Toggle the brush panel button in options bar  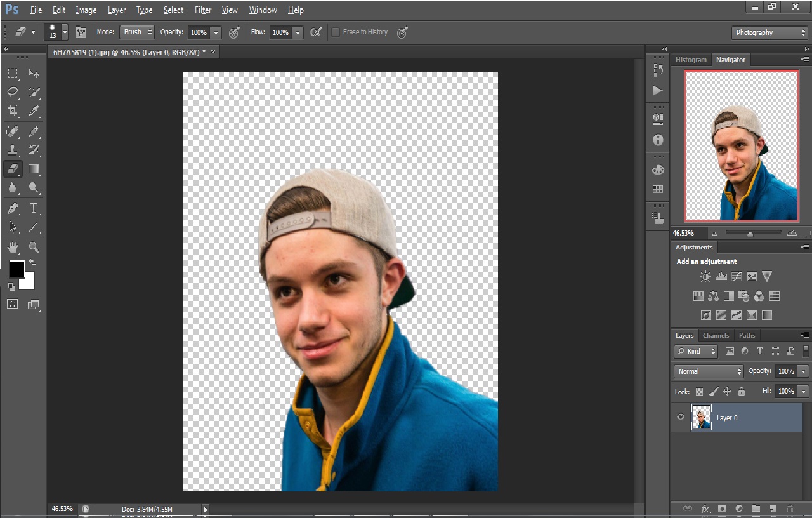[x=81, y=32]
